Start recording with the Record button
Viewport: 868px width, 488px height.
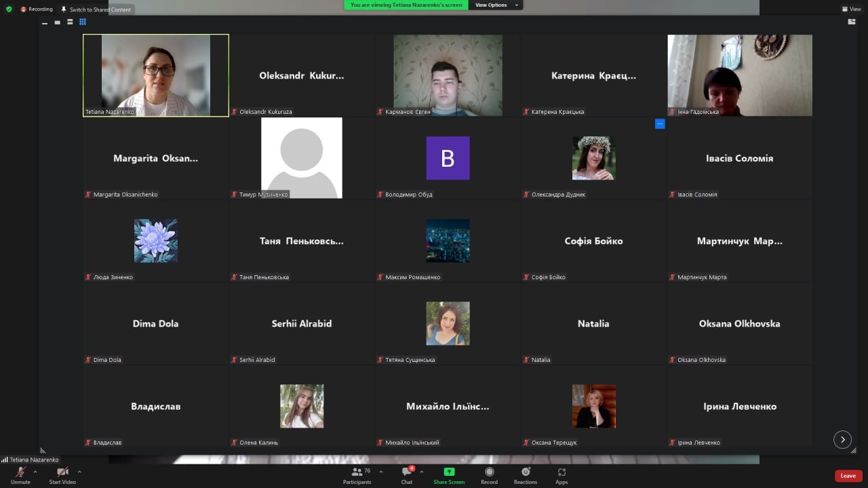pyautogui.click(x=489, y=475)
